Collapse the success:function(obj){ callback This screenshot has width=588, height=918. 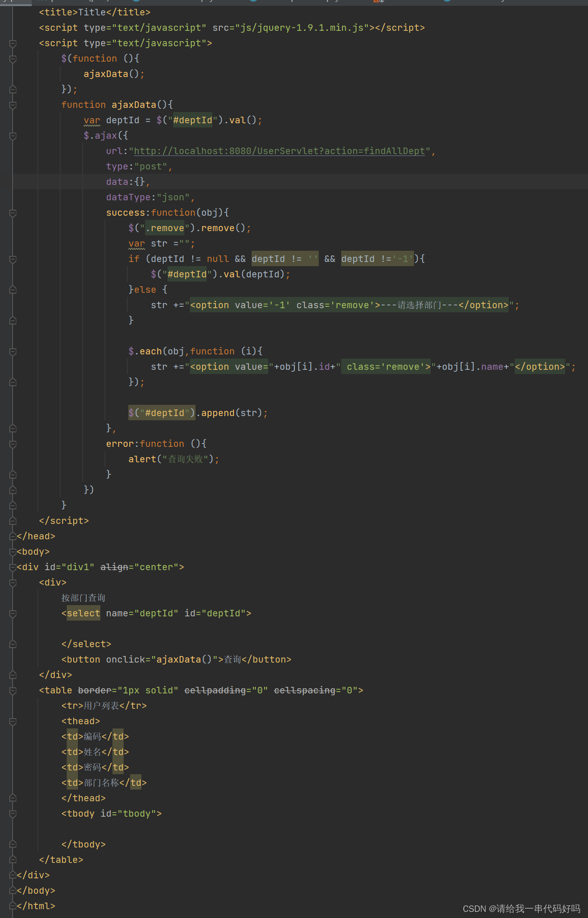click(13, 213)
